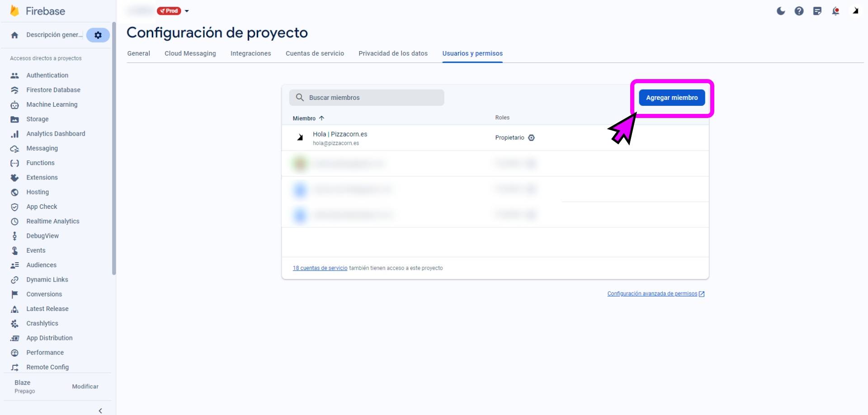Click Modificar to change the Blaze plan
This screenshot has height=415, width=868.
coord(85,386)
